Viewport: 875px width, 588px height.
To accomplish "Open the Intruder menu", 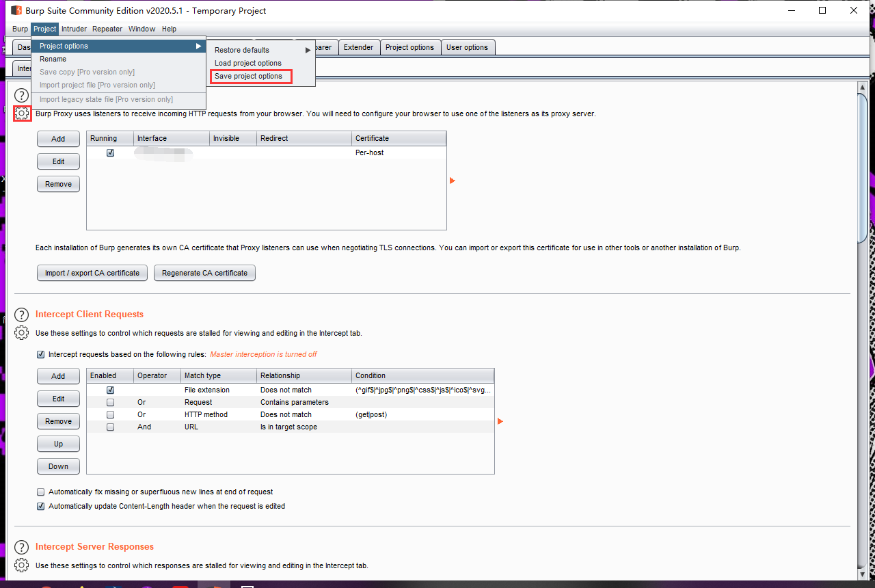I will click(74, 29).
